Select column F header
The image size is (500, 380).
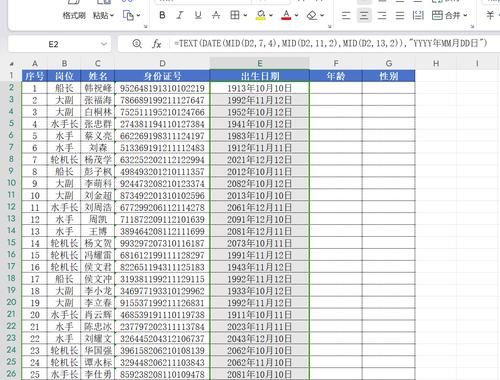(x=336, y=63)
